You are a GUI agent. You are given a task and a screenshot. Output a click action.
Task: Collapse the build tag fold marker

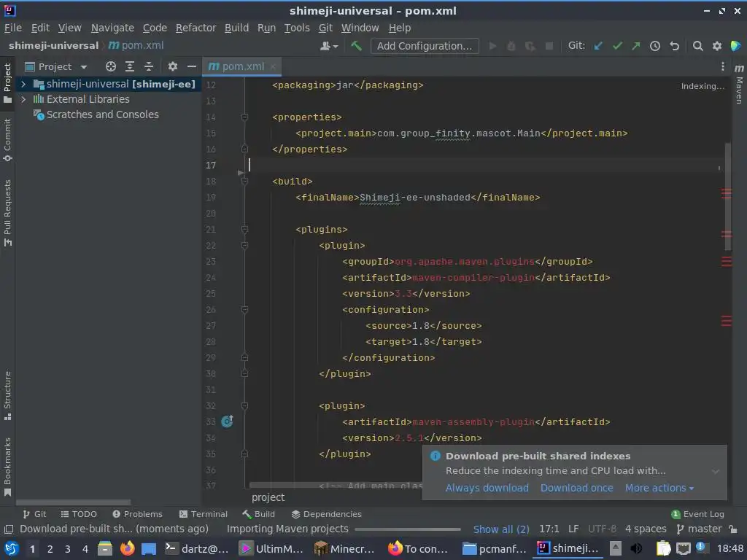pos(244,182)
